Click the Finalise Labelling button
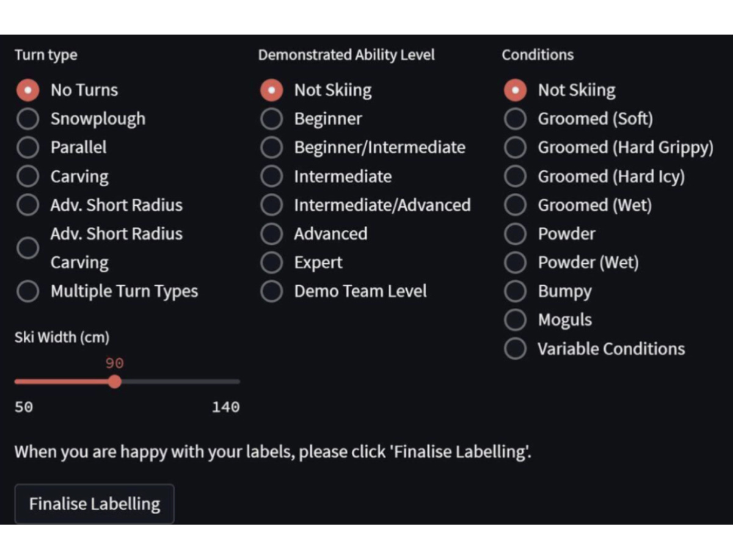 click(95, 504)
